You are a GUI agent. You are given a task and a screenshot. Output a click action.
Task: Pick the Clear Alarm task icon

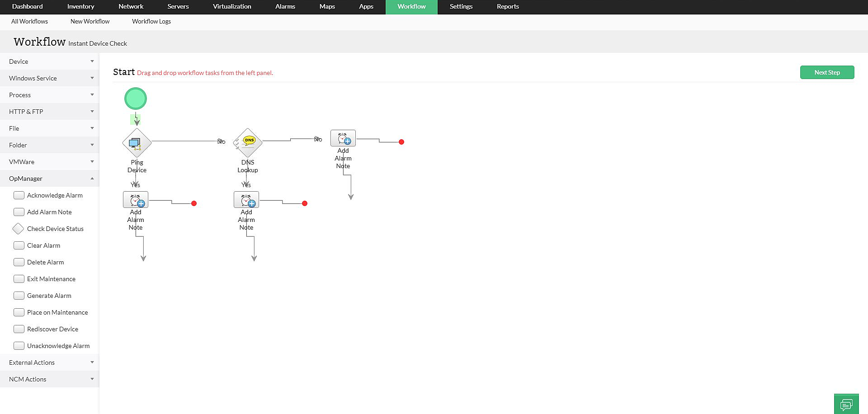click(19, 245)
